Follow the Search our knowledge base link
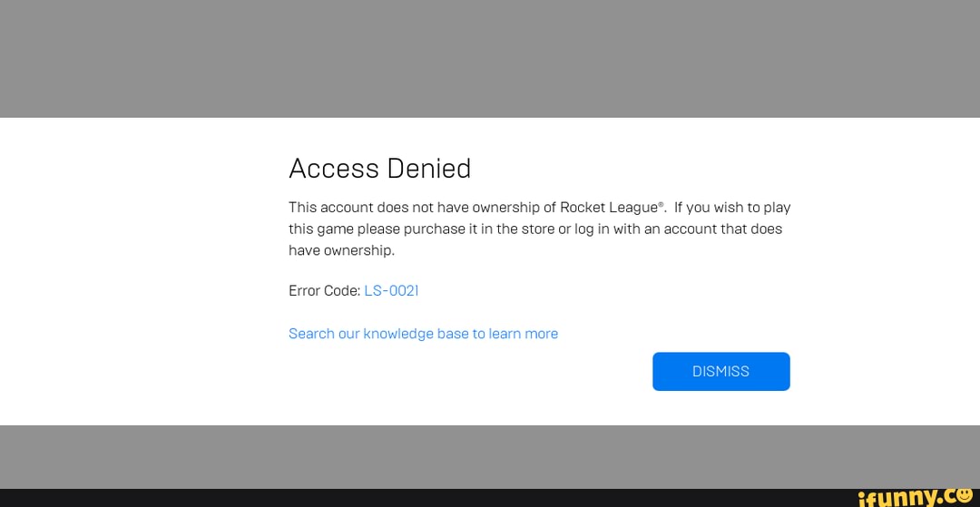 click(423, 334)
